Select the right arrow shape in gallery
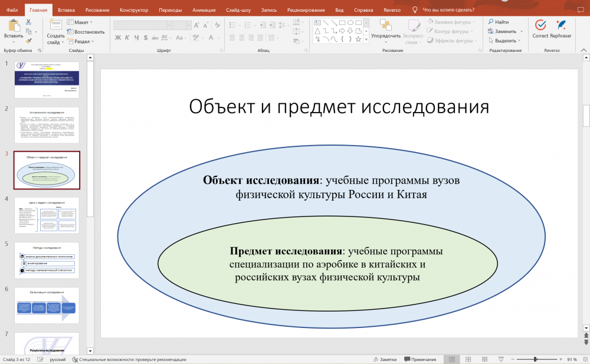 point(342,31)
